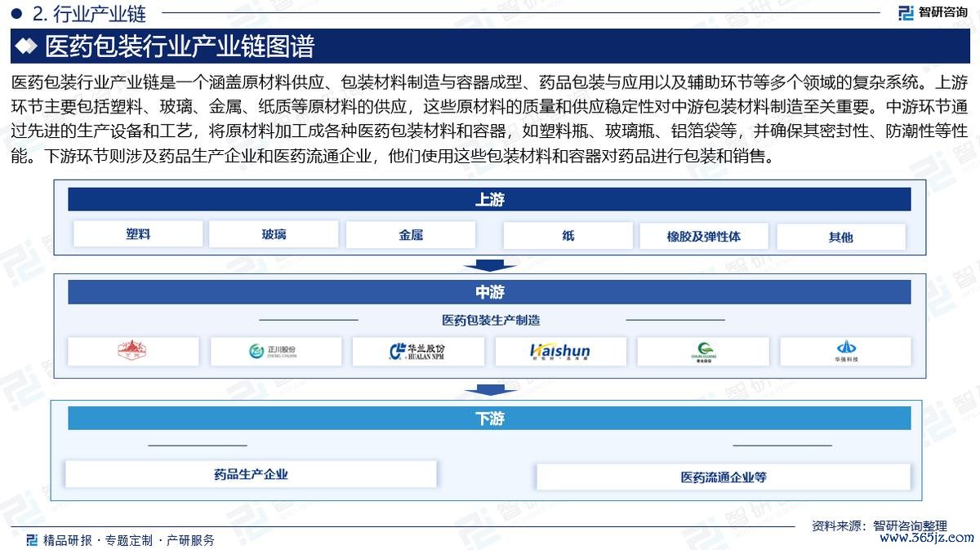Screen dimensions: 980x550
Task: Click the 塑料 raw material box
Action: click(x=138, y=235)
